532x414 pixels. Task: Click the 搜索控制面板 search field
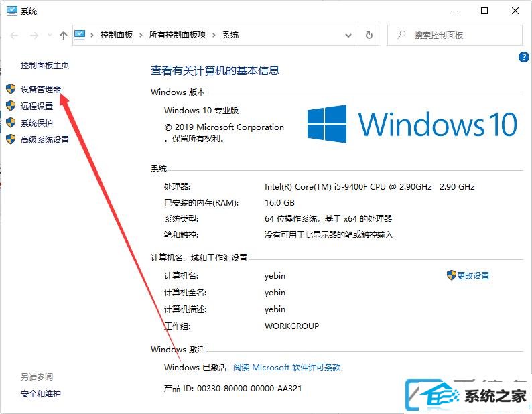click(x=455, y=35)
